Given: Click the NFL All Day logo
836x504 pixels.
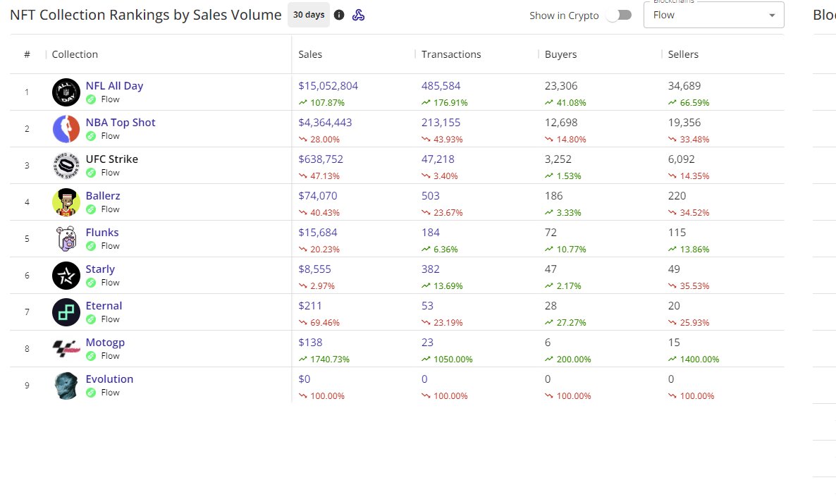Looking at the screenshot, I should pyautogui.click(x=66, y=92).
